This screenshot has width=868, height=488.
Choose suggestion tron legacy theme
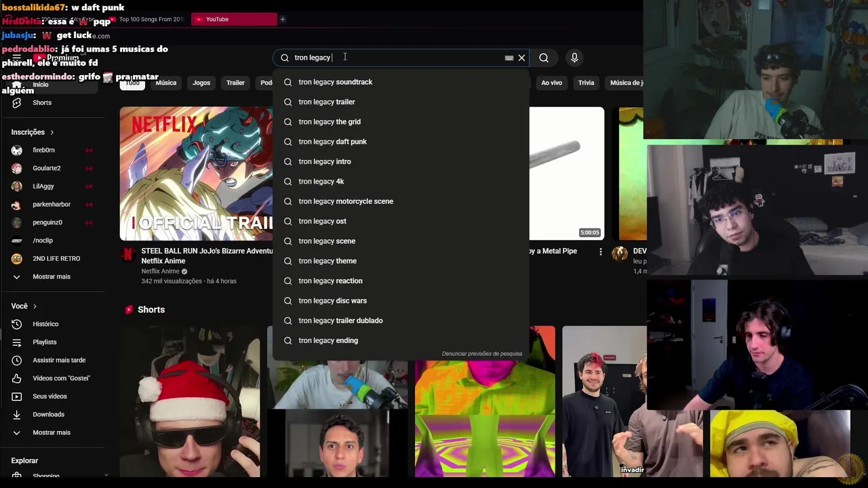[401, 261]
